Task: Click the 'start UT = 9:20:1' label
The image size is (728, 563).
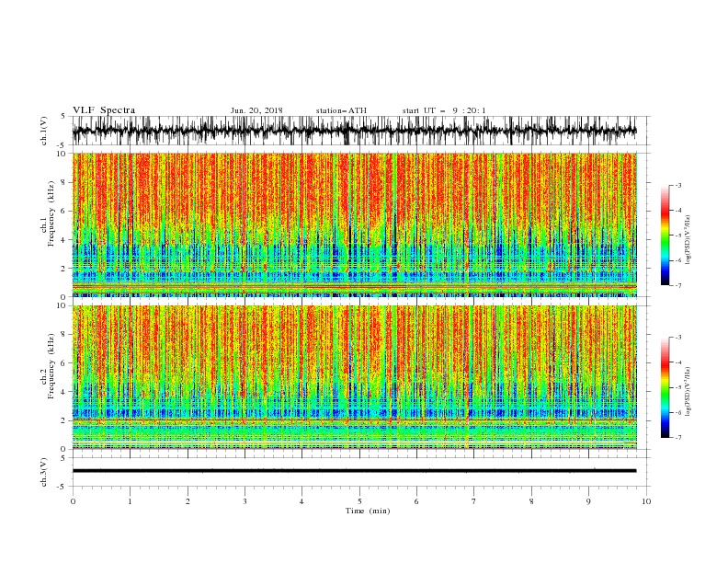Action: click(444, 110)
